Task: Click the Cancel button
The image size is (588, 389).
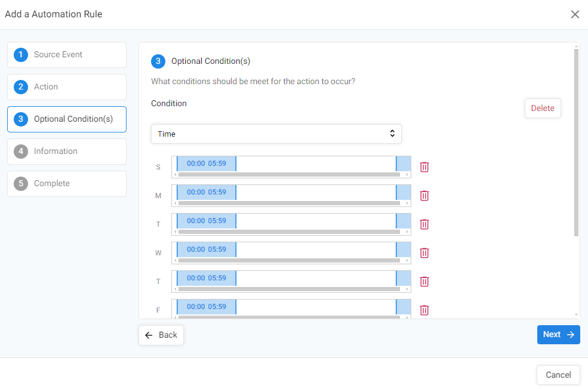Action: point(558,375)
